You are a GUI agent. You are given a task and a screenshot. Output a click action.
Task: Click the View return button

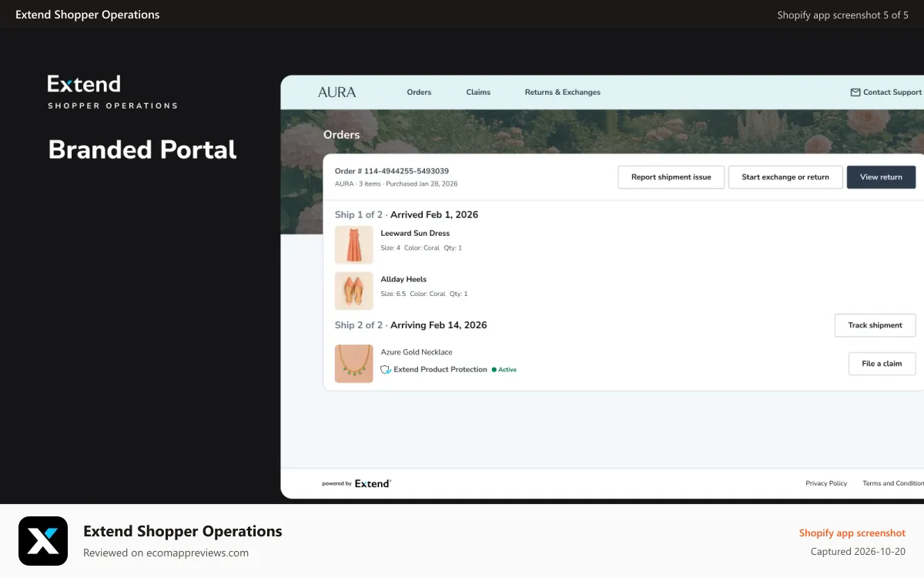click(881, 176)
